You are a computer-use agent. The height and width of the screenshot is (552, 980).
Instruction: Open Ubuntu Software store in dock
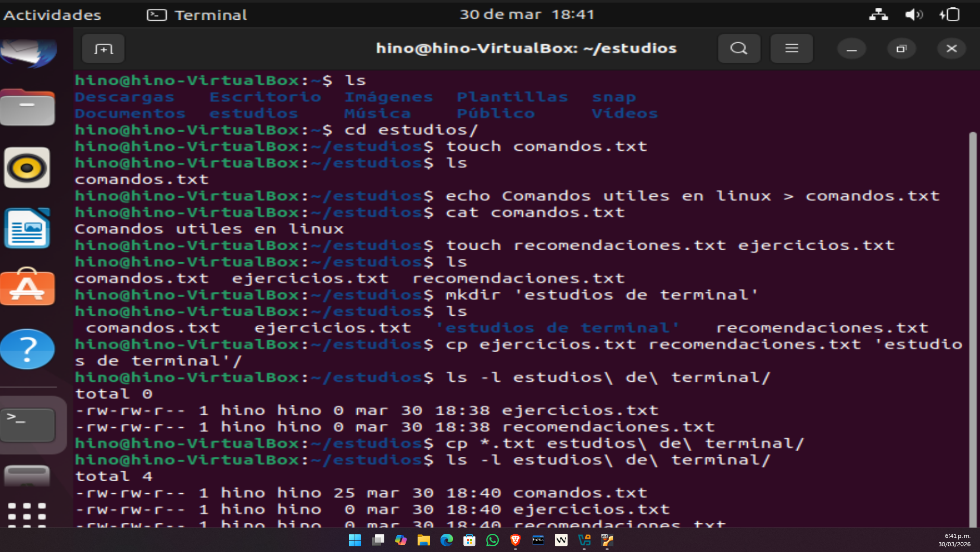point(28,287)
